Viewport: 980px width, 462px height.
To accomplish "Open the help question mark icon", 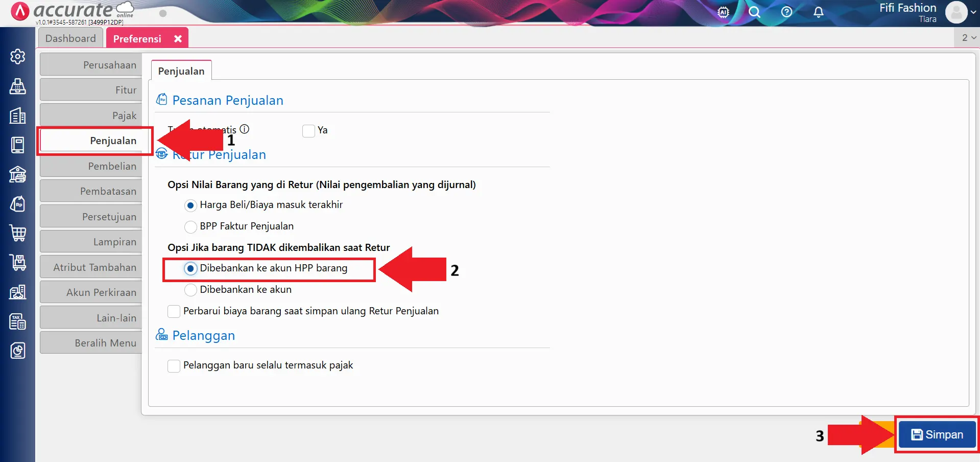I will pos(786,12).
